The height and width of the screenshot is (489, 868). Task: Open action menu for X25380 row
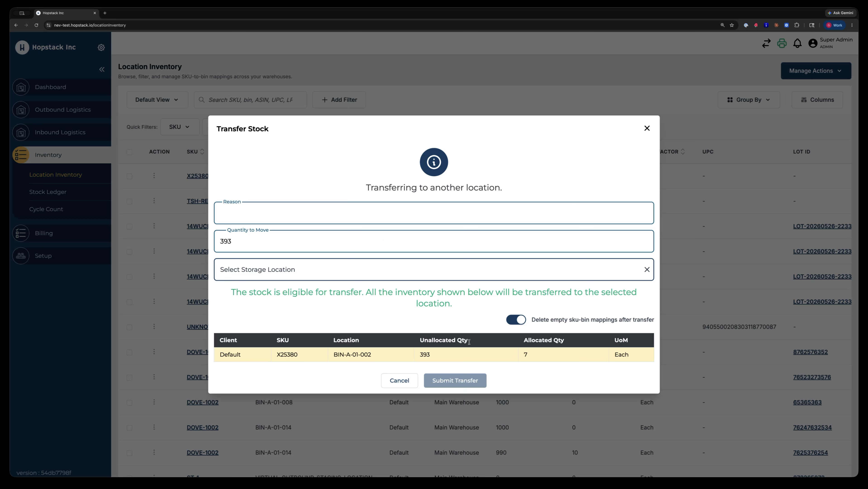(x=154, y=176)
